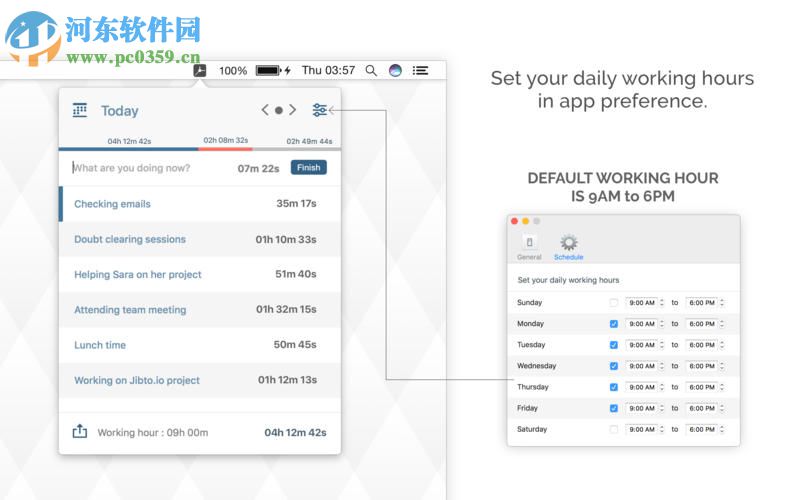Jump to today using center dot

click(279, 110)
